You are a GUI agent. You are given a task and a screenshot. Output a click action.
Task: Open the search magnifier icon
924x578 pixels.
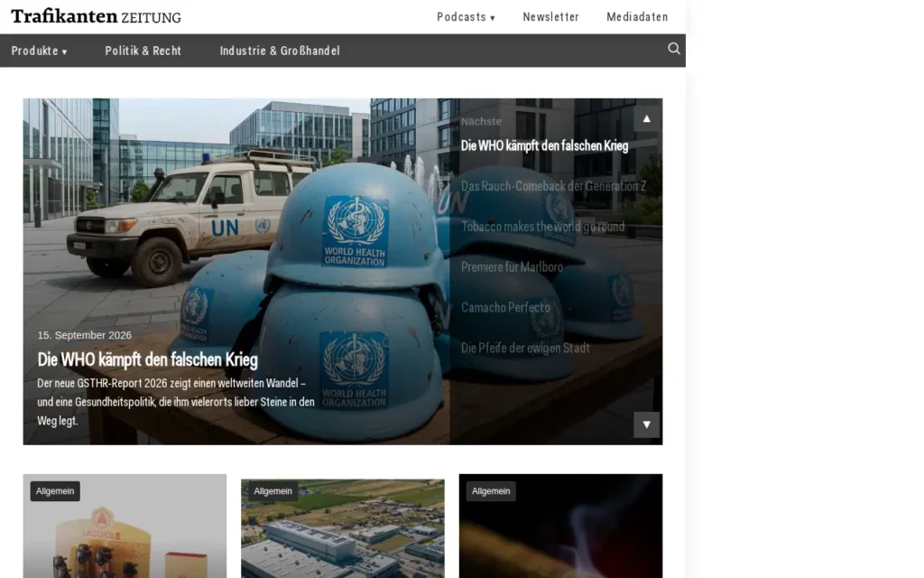(x=673, y=49)
